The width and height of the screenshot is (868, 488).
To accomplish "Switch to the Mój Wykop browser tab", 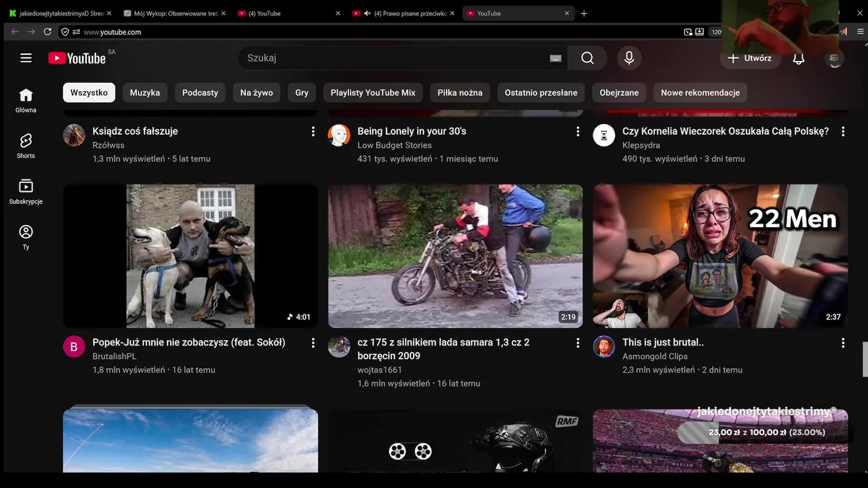I will [176, 13].
